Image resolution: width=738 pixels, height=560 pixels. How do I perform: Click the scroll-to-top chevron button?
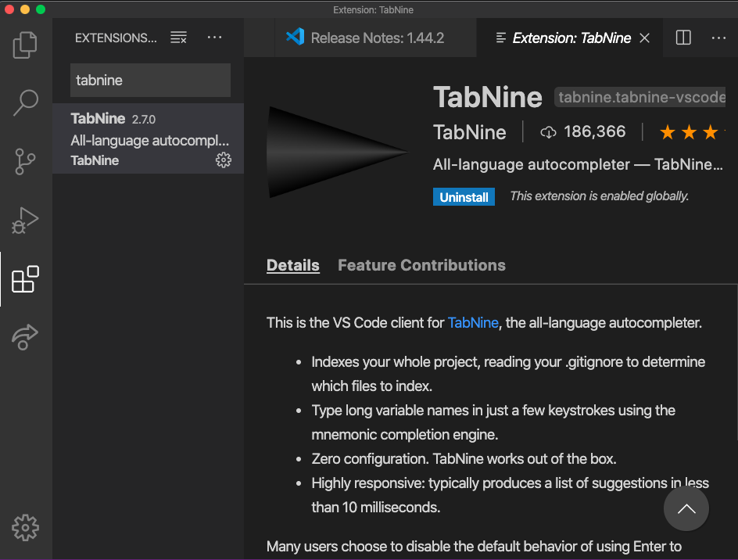[686, 508]
